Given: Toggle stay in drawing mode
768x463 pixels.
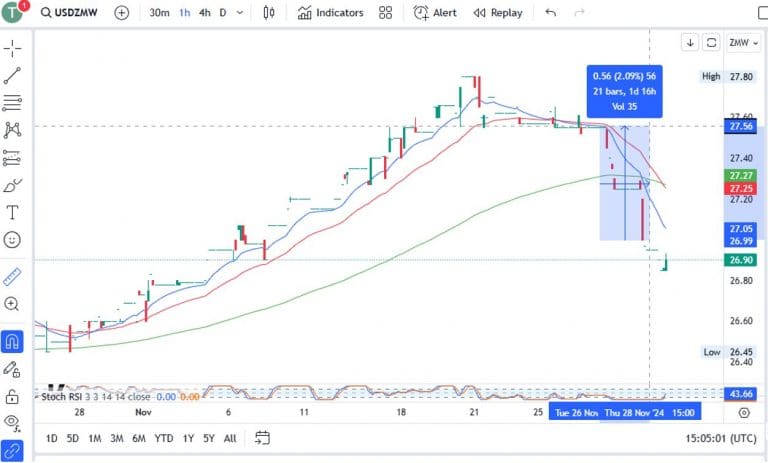Looking at the screenshot, I should (12, 369).
